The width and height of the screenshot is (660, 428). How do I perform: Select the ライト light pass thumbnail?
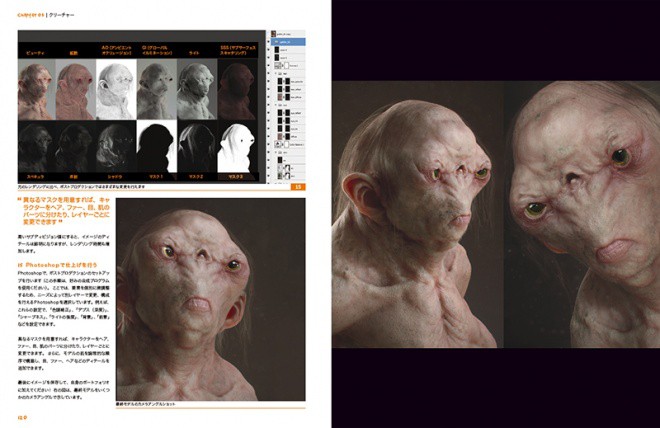coord(197,89)
